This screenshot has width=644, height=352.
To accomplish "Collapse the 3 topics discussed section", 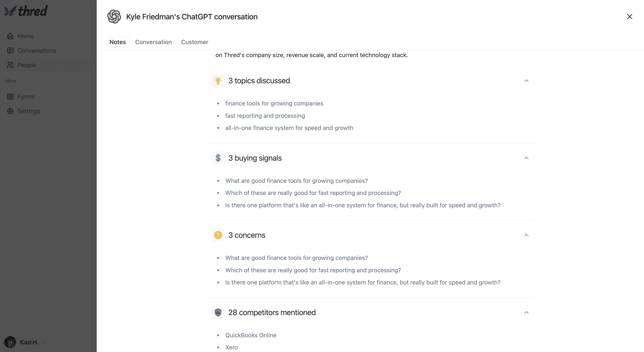I will click(x=526, y=80).
